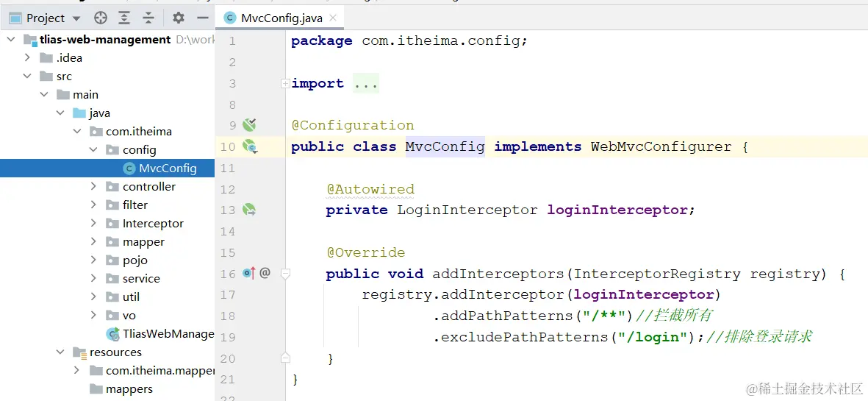Expand the com.itheima.mapper resources folder

[77, 371]
